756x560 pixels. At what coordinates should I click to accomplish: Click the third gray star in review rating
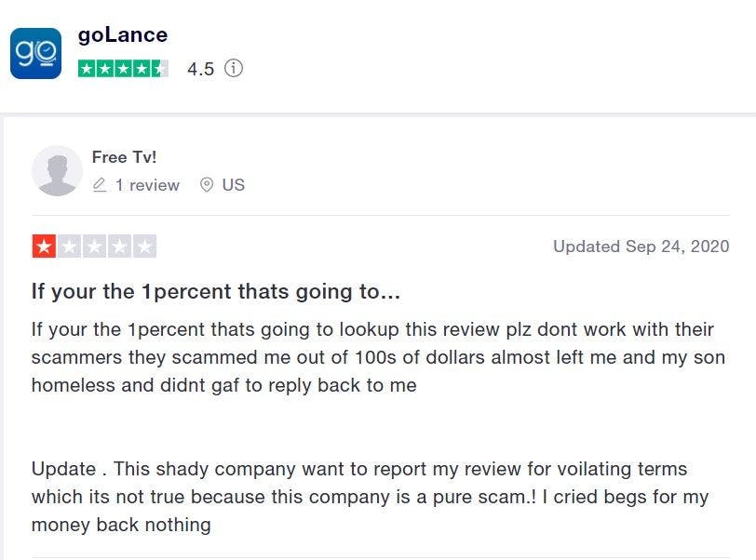(94, 247)
